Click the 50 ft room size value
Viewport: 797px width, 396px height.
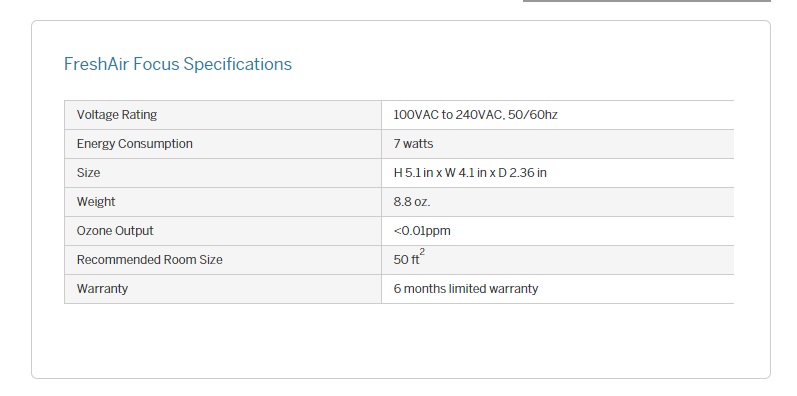[x=407, y=260]
